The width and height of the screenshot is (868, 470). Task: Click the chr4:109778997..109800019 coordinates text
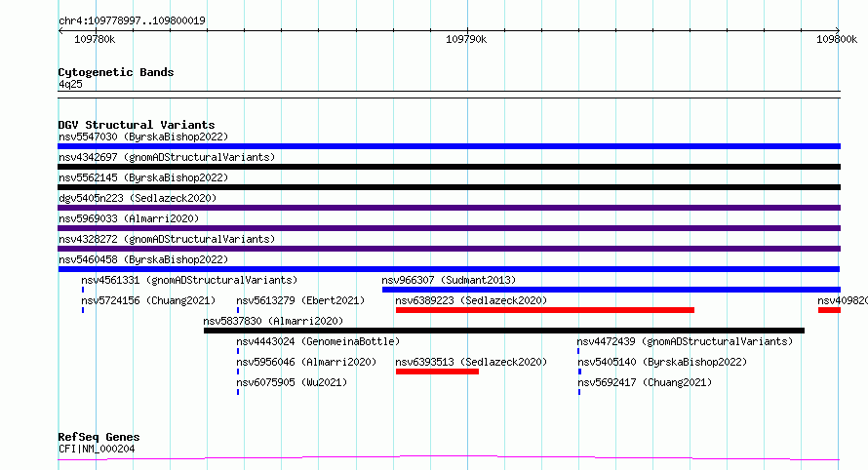[x=132, y=20]
